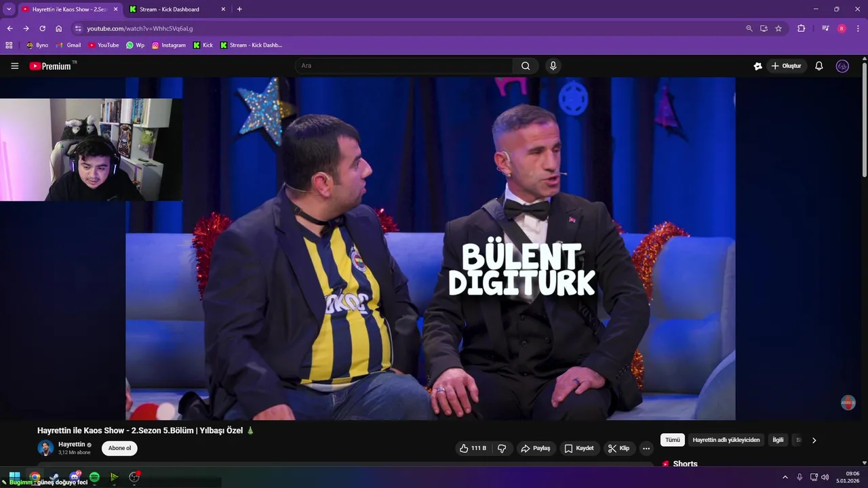Show hidden system tray icons

pos(785,477)
